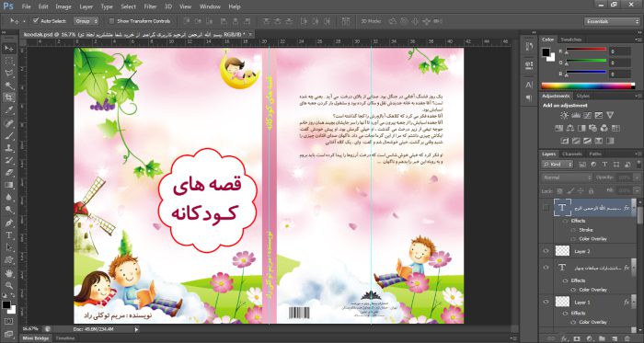Viewport: 644px width, 343px height.
Task: Toggle Stroke effect visibility on top layer
Action: click(x=574, y=230)
